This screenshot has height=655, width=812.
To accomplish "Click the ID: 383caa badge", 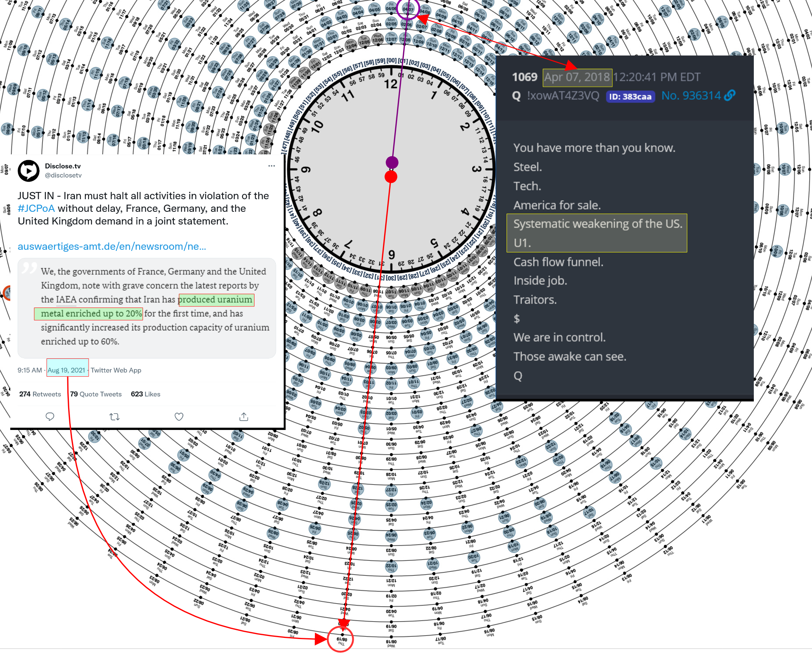I will [630, 97].
